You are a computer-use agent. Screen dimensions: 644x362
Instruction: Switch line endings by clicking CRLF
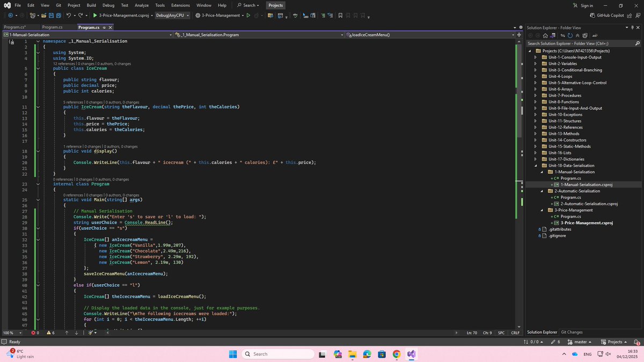(x=515, y=333)
